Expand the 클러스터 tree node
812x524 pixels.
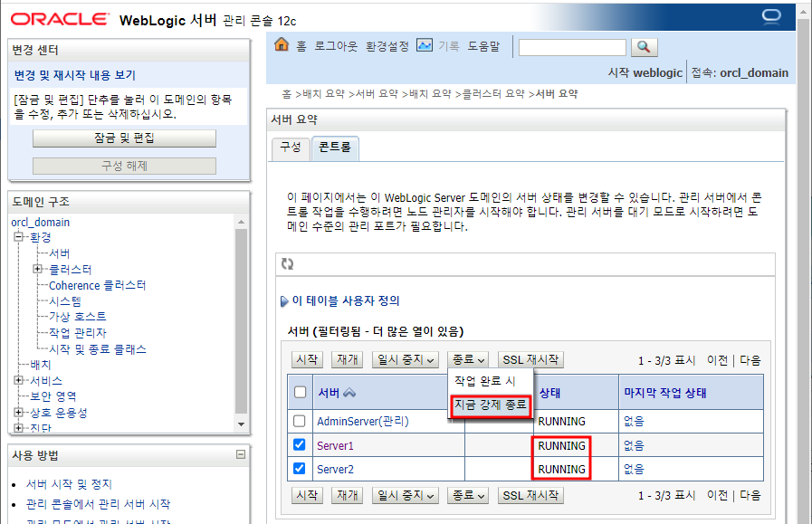tap(37, 269)
